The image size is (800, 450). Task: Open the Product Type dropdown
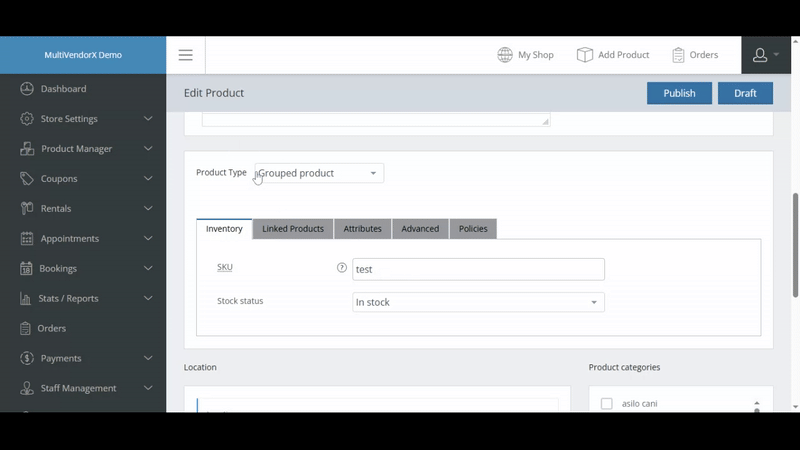(x=319, y=173)
